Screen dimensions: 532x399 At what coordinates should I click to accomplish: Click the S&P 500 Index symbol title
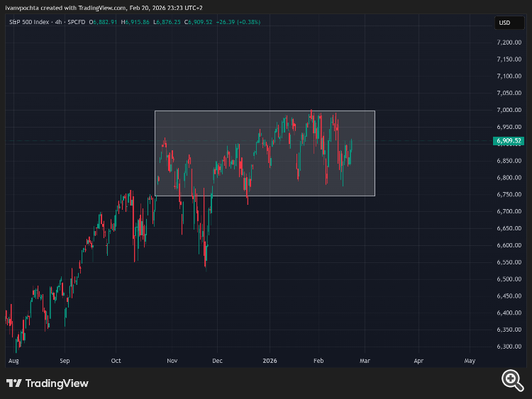point(29,22)
